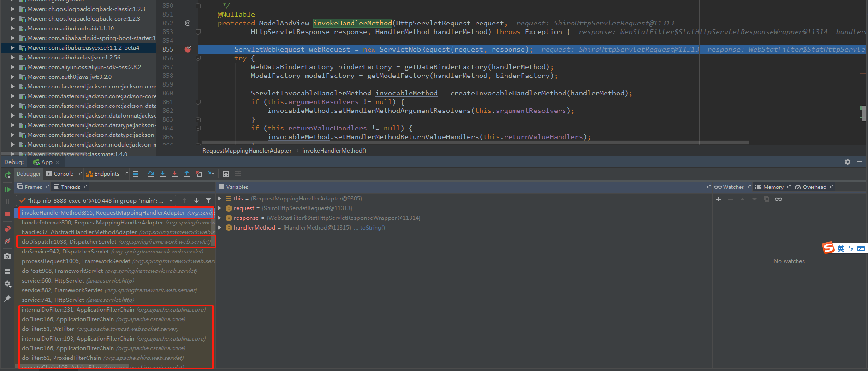Add a new watch with plus button
868x371 pixels.
(x=718, y=199)
